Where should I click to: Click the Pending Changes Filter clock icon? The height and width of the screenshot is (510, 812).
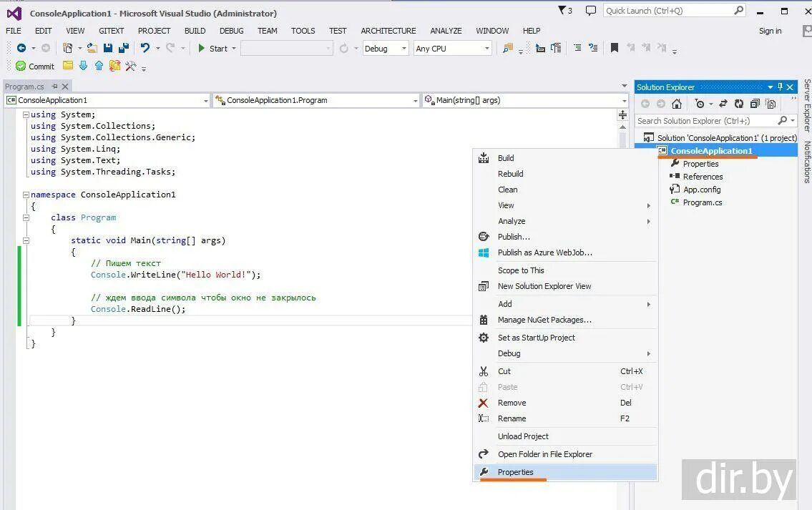pos(700,104)
